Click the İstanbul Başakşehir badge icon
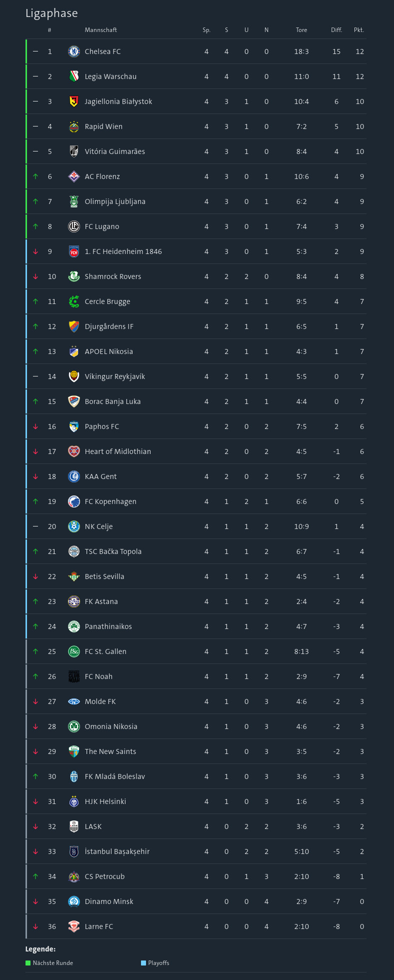This screenshot has height=980, width=394. 74,851
